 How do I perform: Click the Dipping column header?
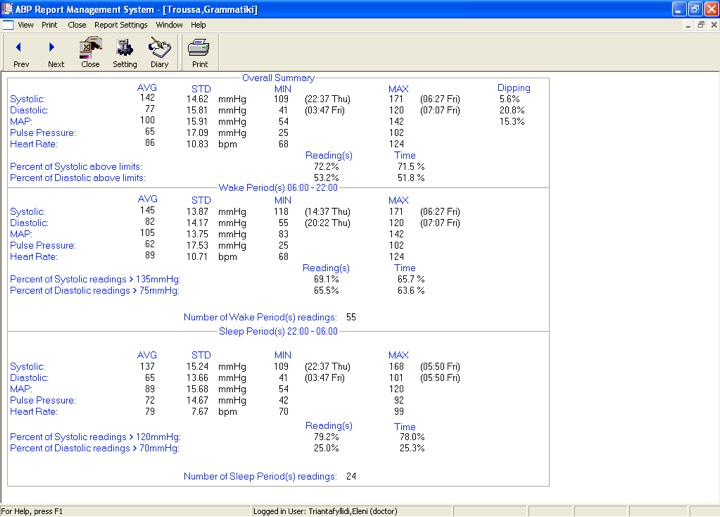tap(514, 88)
